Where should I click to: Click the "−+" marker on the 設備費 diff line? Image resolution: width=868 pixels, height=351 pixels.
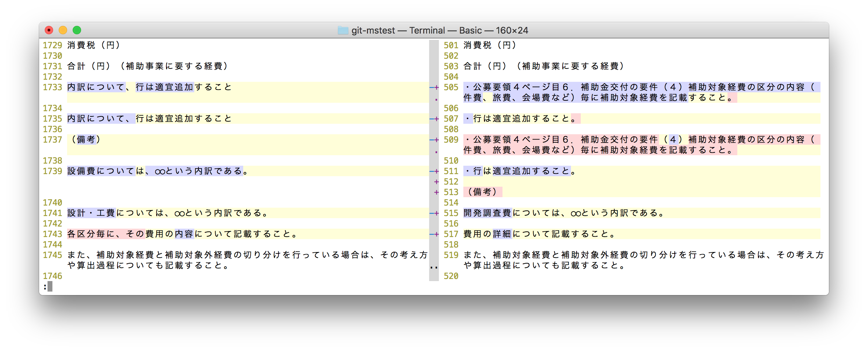tap(434, 171)
